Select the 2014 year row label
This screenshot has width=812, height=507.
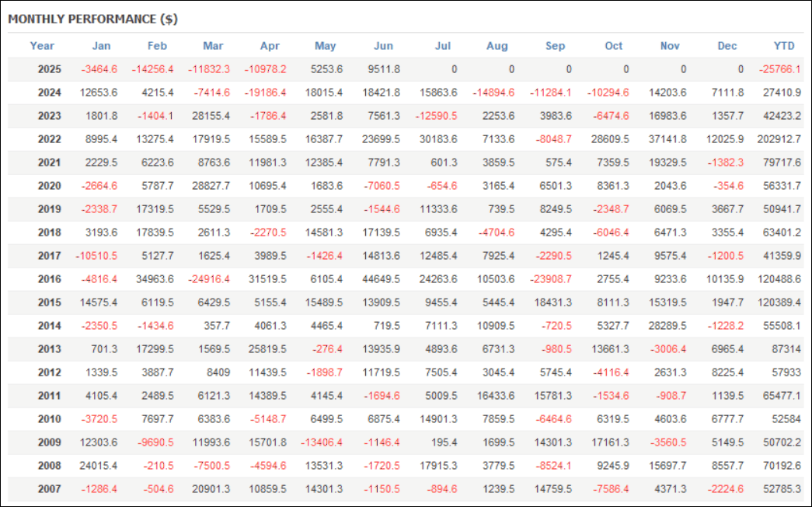point(49,326)
